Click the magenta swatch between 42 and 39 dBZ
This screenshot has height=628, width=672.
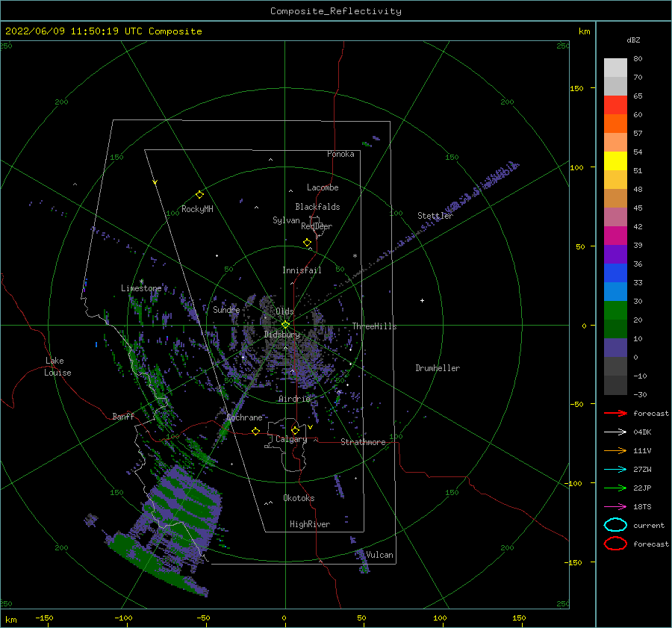click(x=615, y=236)
